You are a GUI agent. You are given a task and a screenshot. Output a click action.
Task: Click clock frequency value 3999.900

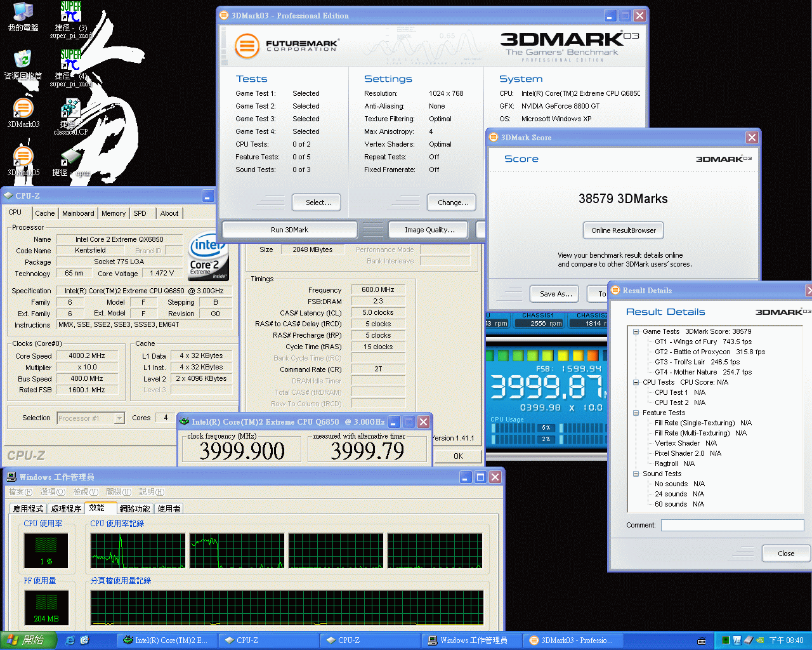[242, 451]
